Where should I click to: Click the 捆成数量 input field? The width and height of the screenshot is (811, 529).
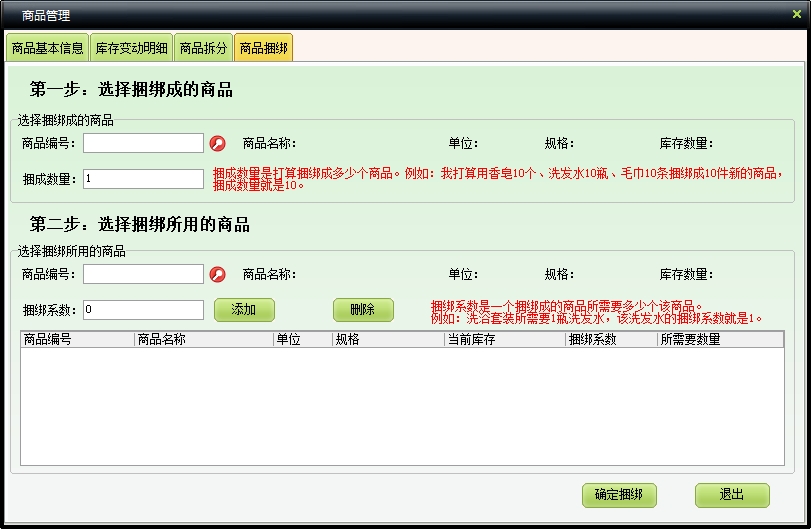click(143, 179)
